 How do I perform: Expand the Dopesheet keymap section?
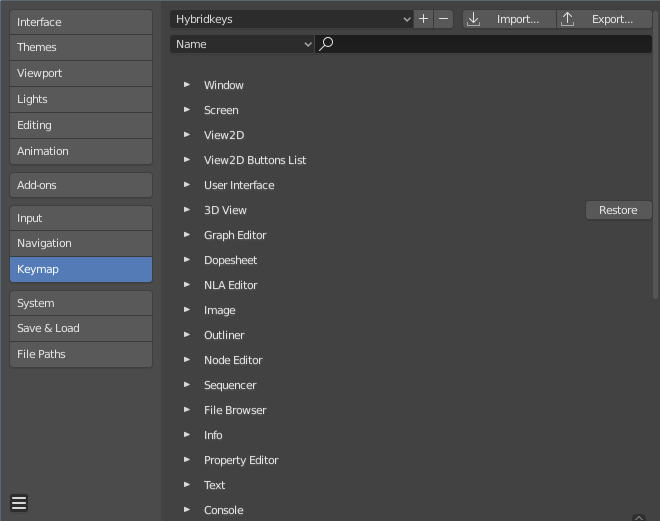(x=187, y=260)
